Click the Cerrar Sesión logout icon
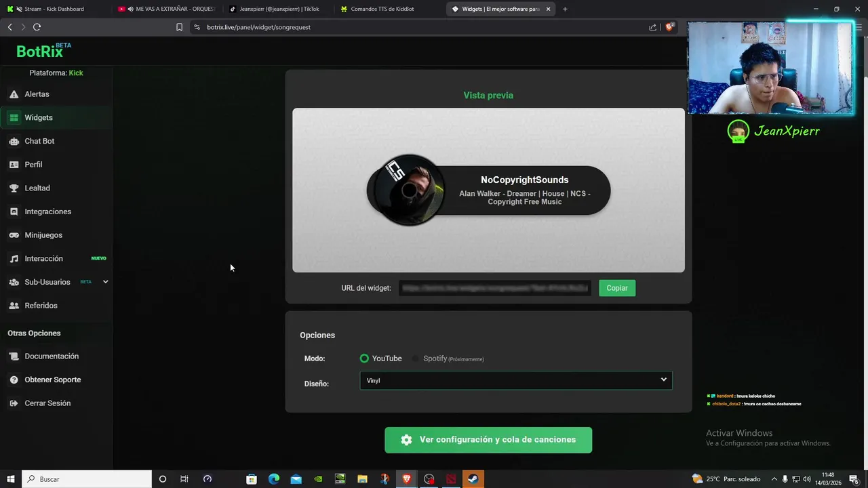 click(14, 403)
